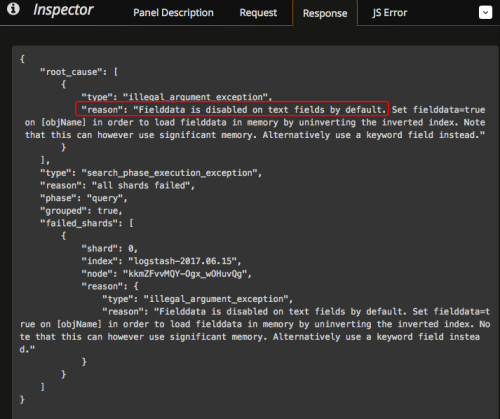Viewport: 500px width, 419px height.
Task: Click the node value "kkmZFvvMQY-Ogx_wOHuvQg"
Action: [185, 274]
